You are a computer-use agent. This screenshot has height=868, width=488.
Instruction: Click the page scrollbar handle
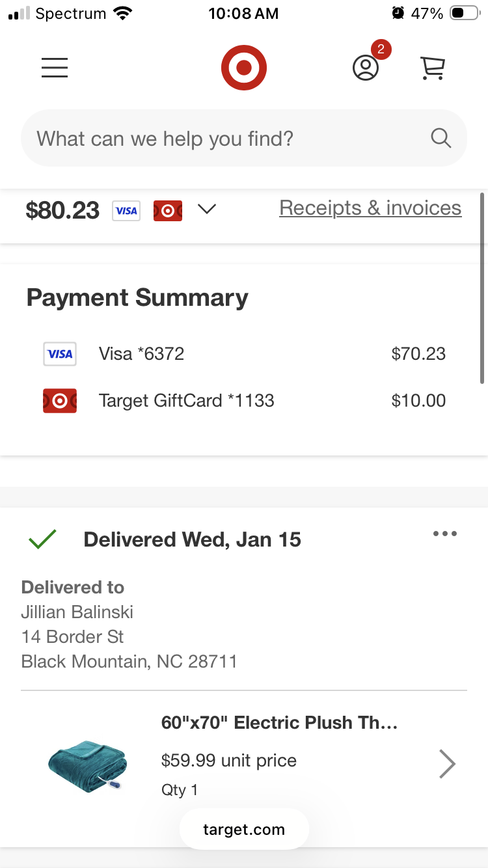click(x=482, y=288)
